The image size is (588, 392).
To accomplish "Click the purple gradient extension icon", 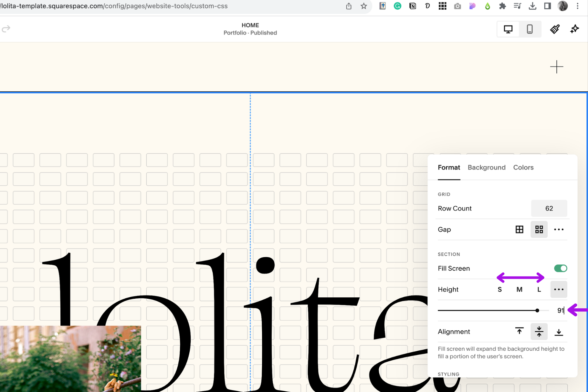I will pyautogui.click(x=472, y=6).
